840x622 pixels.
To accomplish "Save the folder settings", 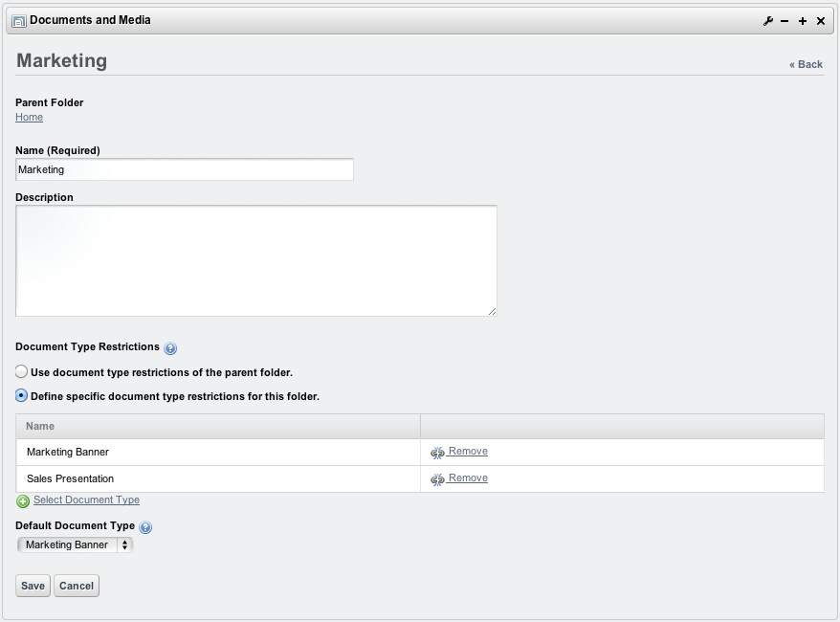I will 33,586.
